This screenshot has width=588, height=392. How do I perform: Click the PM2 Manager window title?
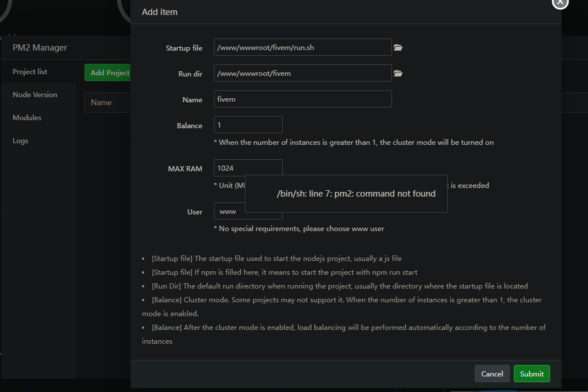[40, 48]
